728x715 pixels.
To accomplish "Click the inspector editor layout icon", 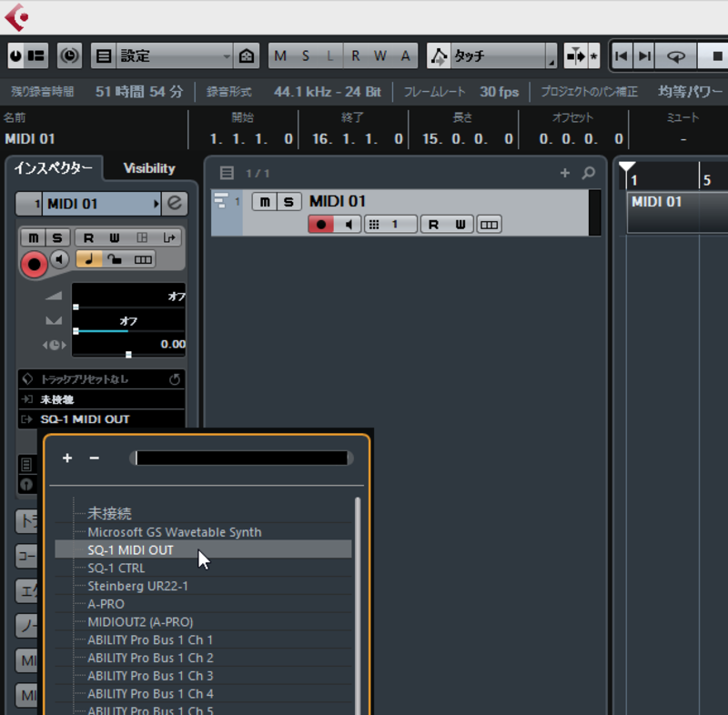I will [x=142, y=237].
